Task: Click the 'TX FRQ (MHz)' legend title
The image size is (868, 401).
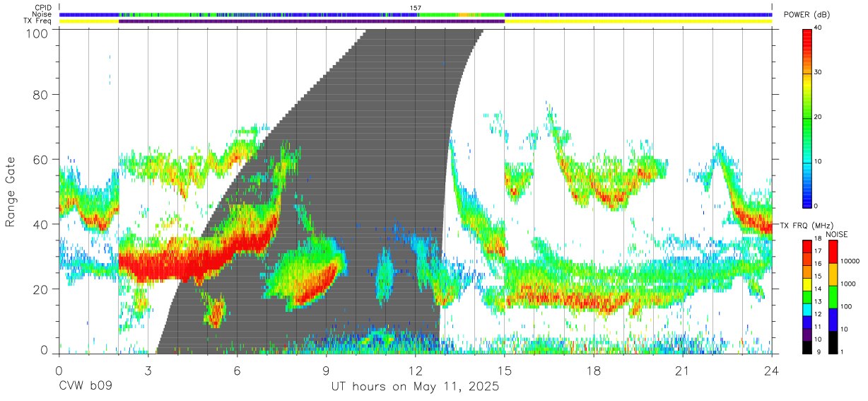Action: (x=807, y=225)
